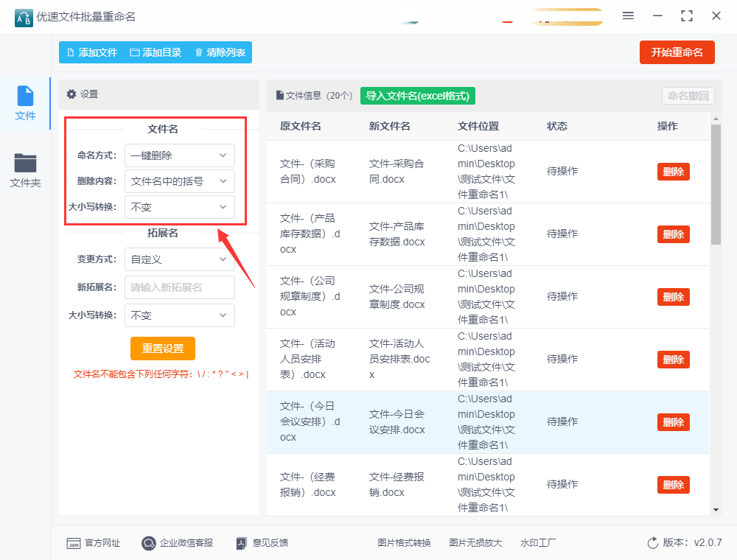Click new name 文件-产品库存数据.docx
Viewport: 737px width, 560px height.
tap(397, 234)
